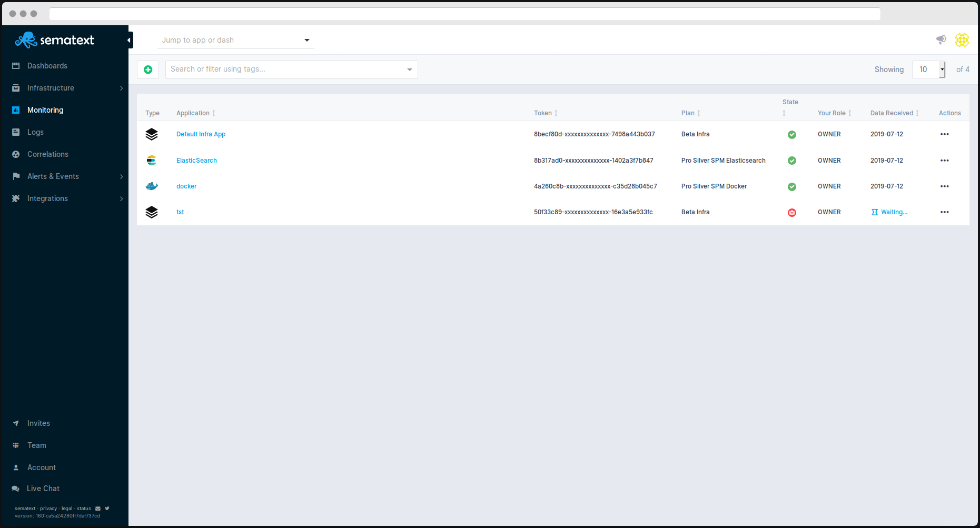This screenshot has width=980, height=528.
Task: Click the Dashboards sidebar icon
Action: [16, 66]
